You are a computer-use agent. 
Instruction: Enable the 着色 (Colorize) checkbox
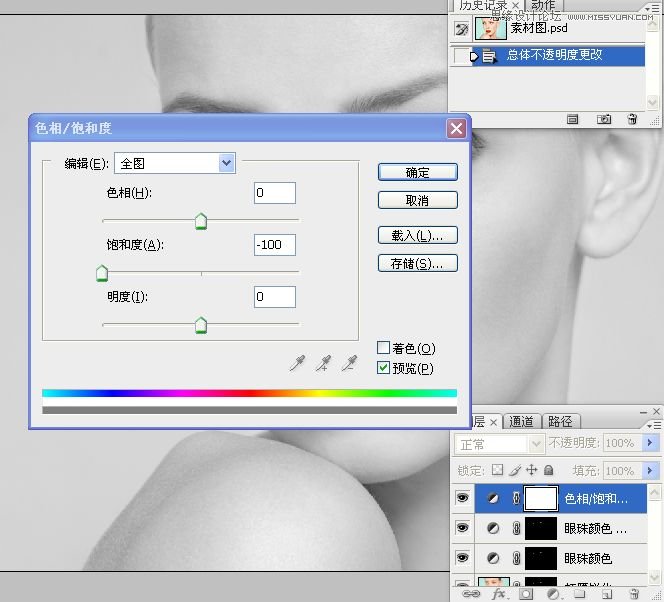coord(383,348)
